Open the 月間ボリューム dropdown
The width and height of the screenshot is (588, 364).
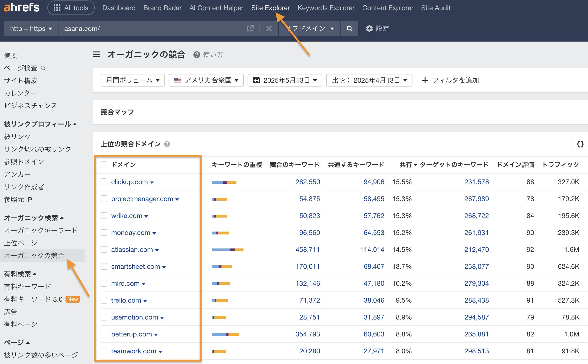pos(133,80)
